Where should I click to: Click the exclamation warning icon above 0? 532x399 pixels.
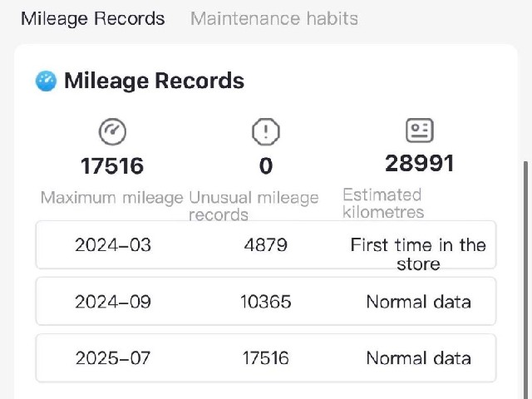pyautogui.click(x=266, y=131)
